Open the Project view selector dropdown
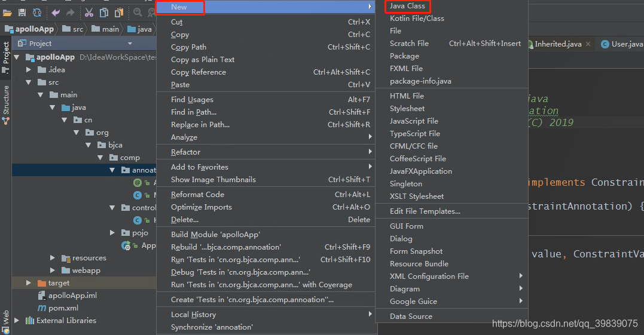644x335 pixels. pos(130,44)
